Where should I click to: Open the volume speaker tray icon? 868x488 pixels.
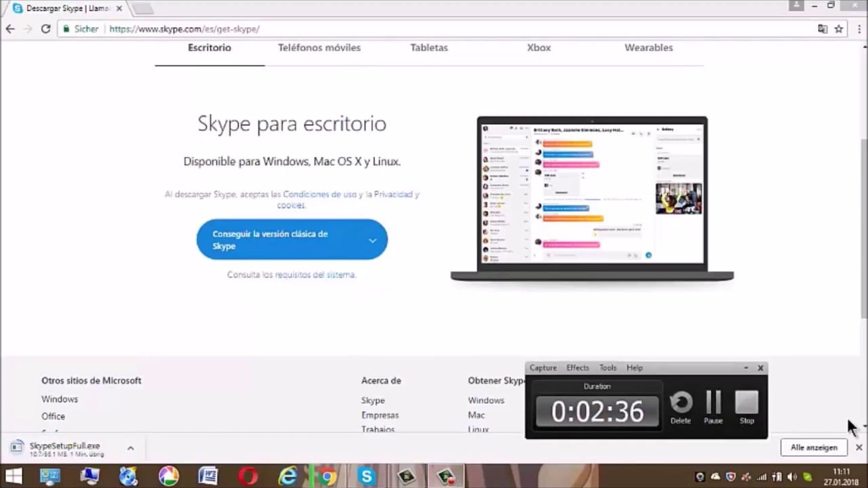click(x=792, y=476)
